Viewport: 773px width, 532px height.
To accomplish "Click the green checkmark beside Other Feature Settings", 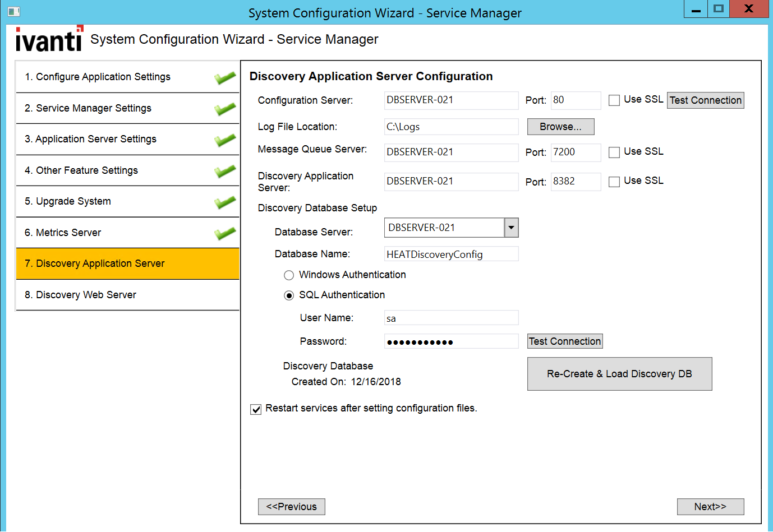I will (224, 170).
